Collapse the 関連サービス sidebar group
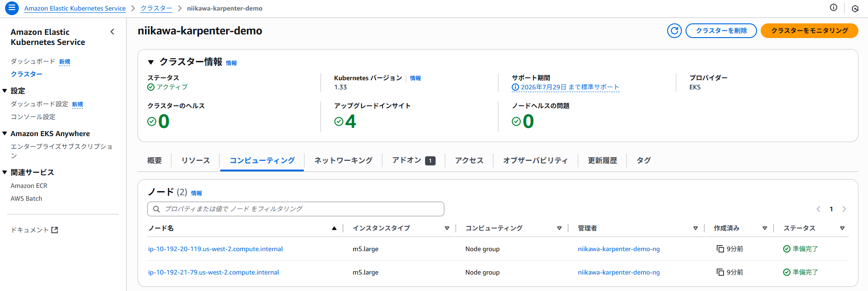 pos(5,172)
